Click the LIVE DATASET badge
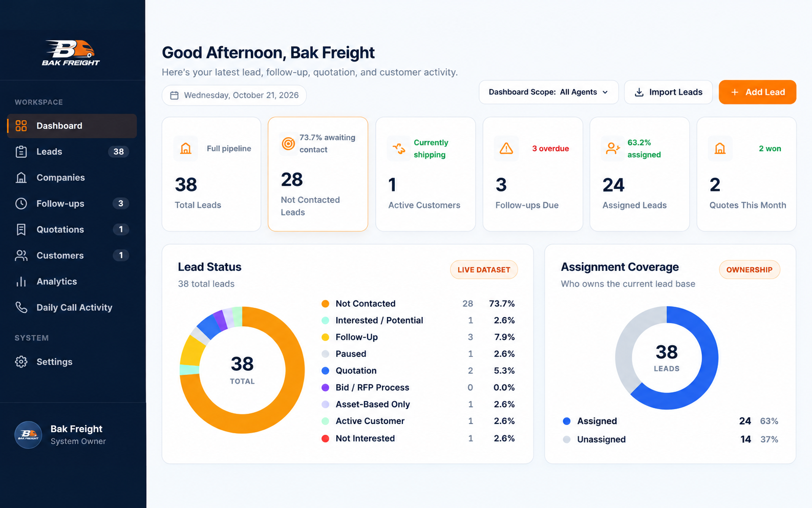Viewport: 812px width, 508px height. 484,270
